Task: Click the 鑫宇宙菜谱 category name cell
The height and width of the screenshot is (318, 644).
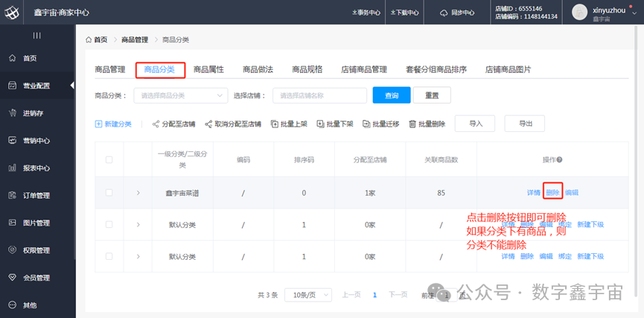Action: tap(182, 193)
